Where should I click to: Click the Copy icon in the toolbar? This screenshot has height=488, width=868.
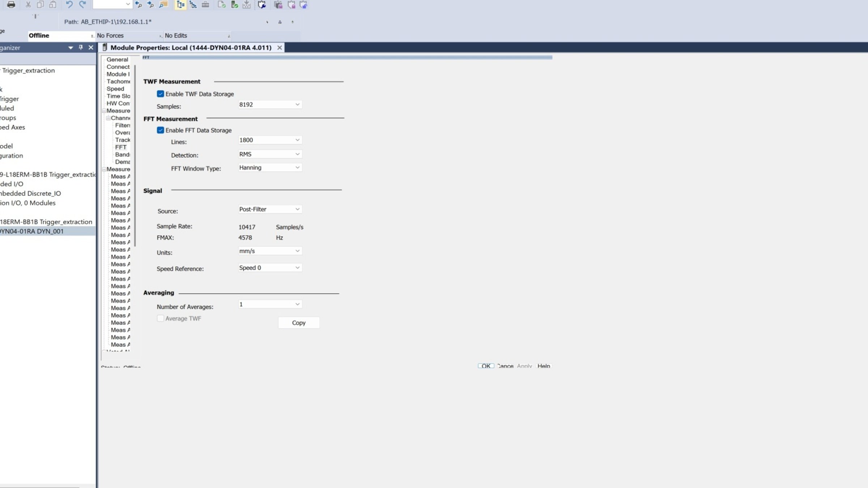pyautogui.click(x=40, y=5)
